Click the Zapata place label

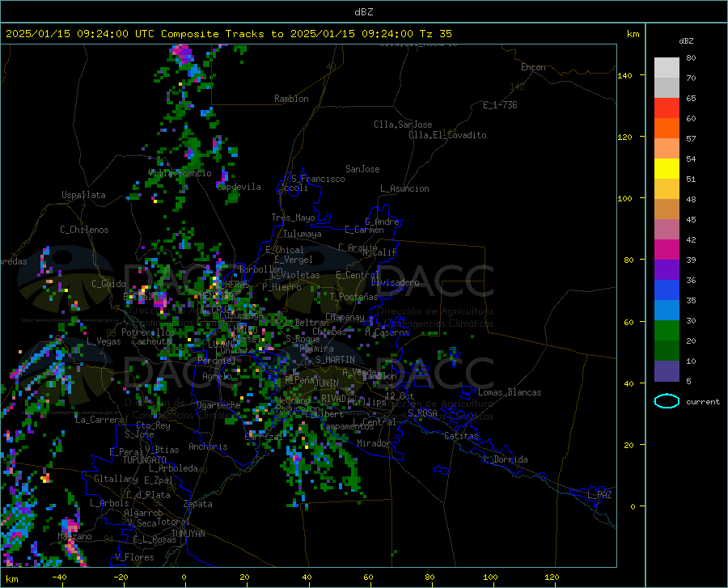click(x=198, y=504)
